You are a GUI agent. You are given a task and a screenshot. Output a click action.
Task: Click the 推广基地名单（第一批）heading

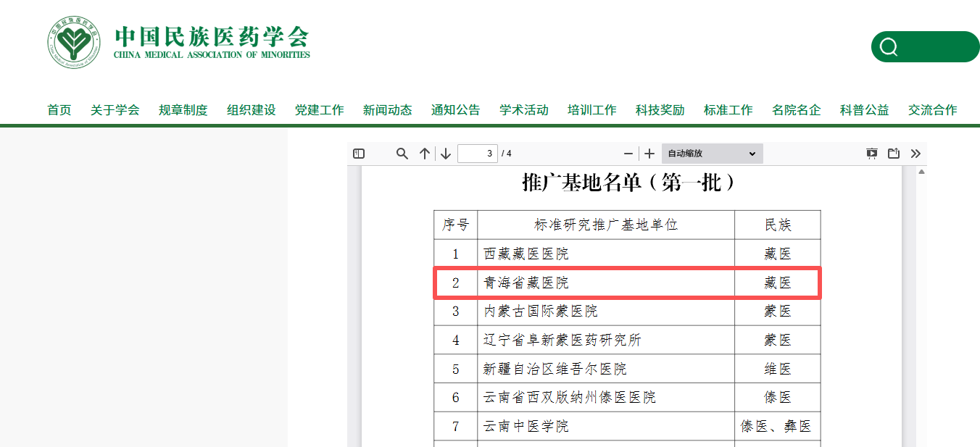(x=629, y=183)
